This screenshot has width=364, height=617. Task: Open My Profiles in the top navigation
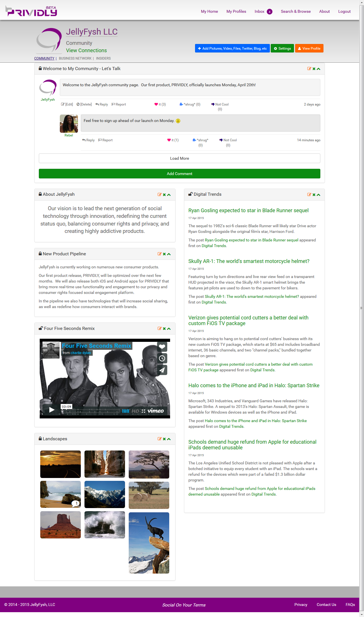(236, 12)
